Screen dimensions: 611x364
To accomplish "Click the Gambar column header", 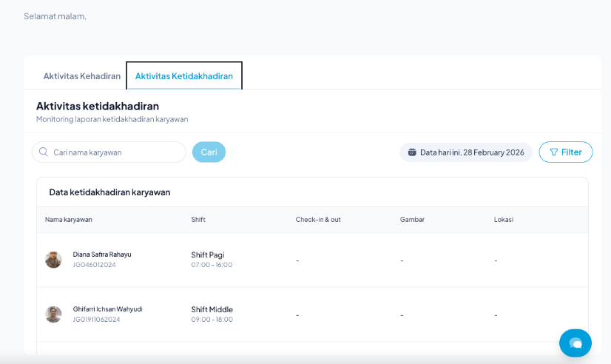I will coord(412,220).
